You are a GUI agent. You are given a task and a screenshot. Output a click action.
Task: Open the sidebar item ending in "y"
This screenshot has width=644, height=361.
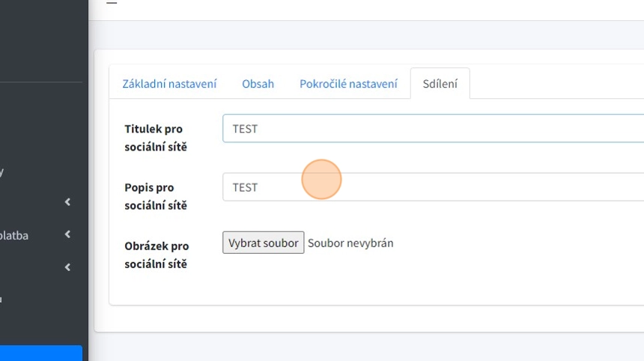(x=2, y=172)
